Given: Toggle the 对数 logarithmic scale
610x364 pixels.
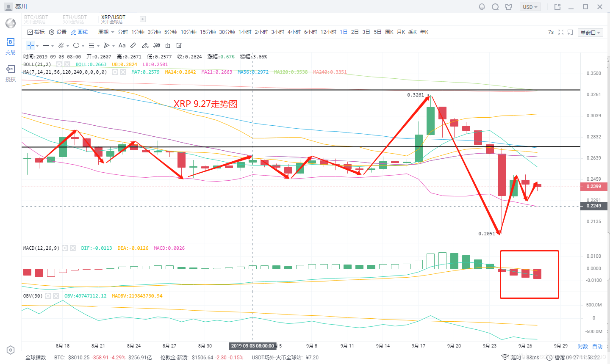Looking at the screenshot, I should coord(583,346).
